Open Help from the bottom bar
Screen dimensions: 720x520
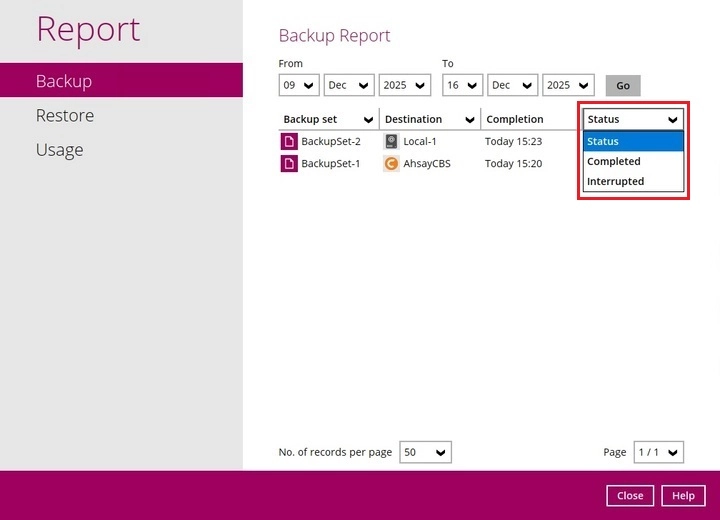[683, 496]
